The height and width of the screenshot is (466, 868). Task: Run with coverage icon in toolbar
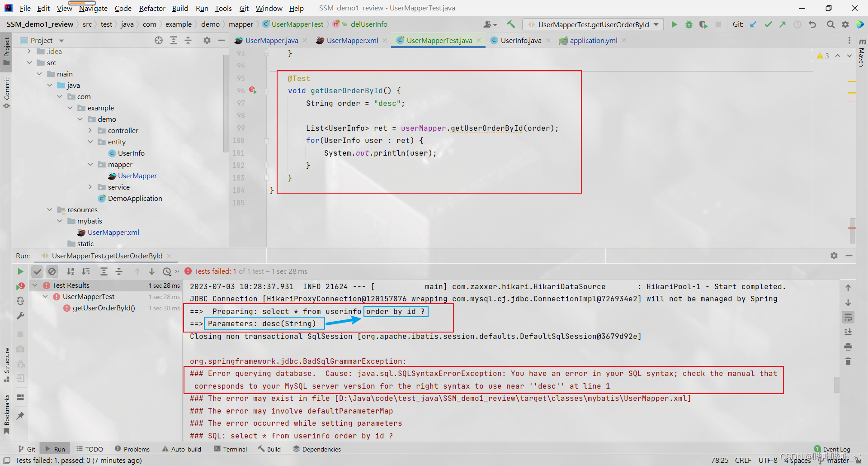(703, 24)
